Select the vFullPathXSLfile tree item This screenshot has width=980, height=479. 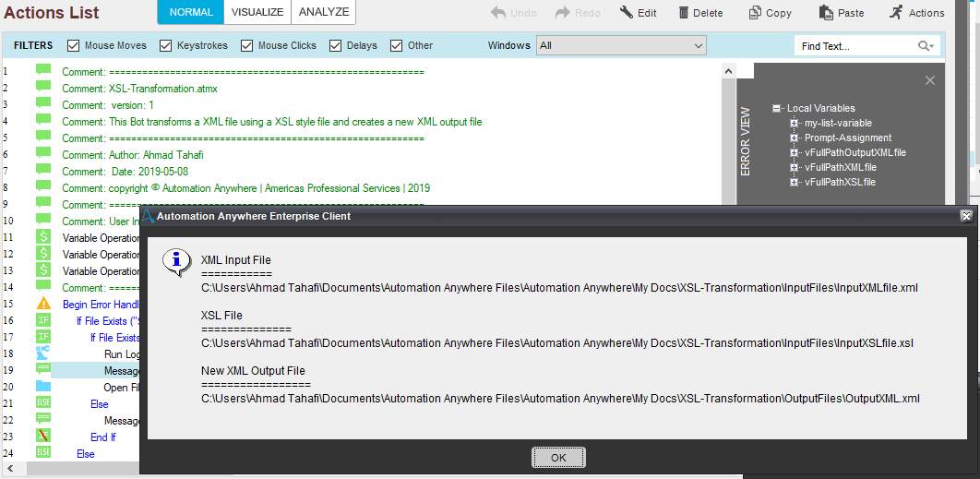[x=840, y=182]
